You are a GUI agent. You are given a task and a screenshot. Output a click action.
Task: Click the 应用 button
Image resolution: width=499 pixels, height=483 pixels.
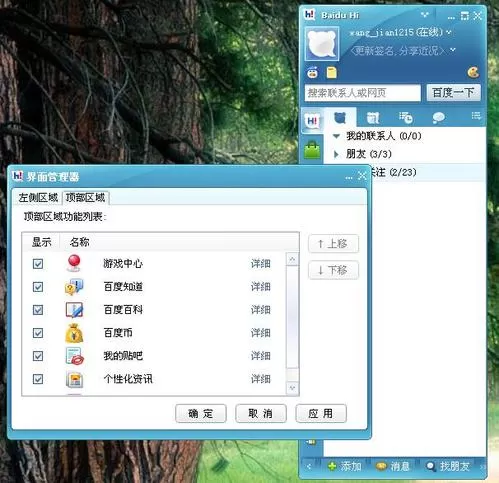click(321, 414)
